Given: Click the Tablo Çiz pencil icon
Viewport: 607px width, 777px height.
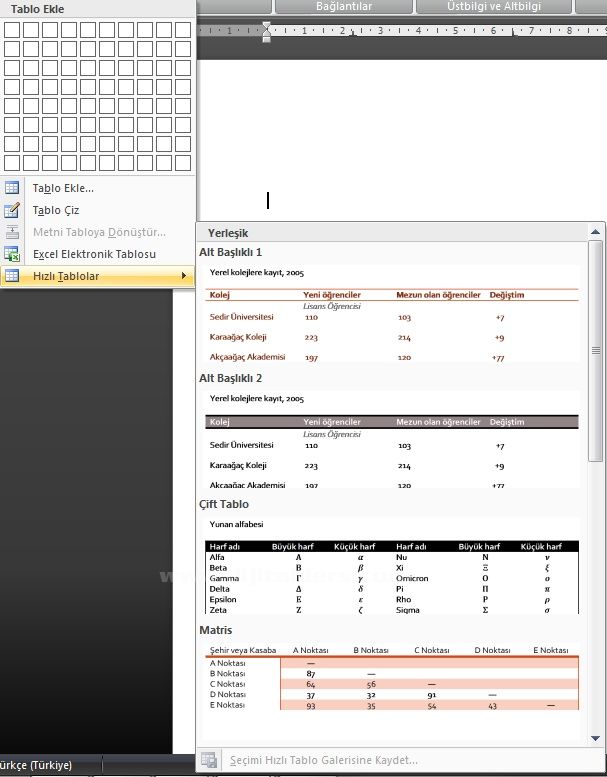Looking at the screenshot, I should click(12, 210).
